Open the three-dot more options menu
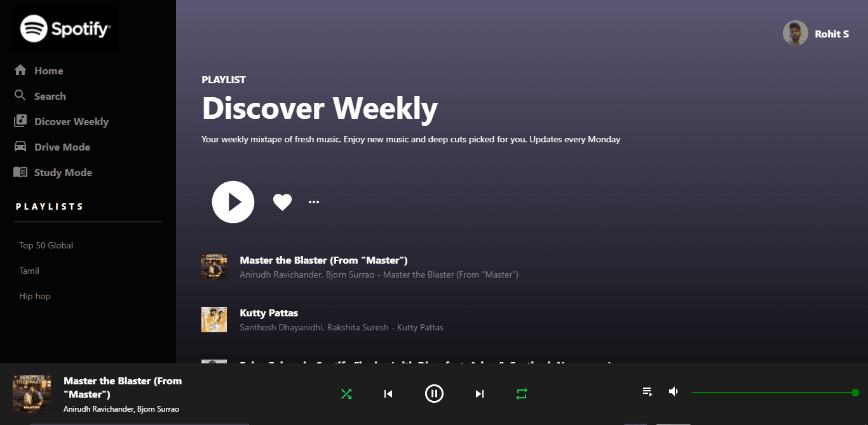Screen dimensions: 868x425 314,202
